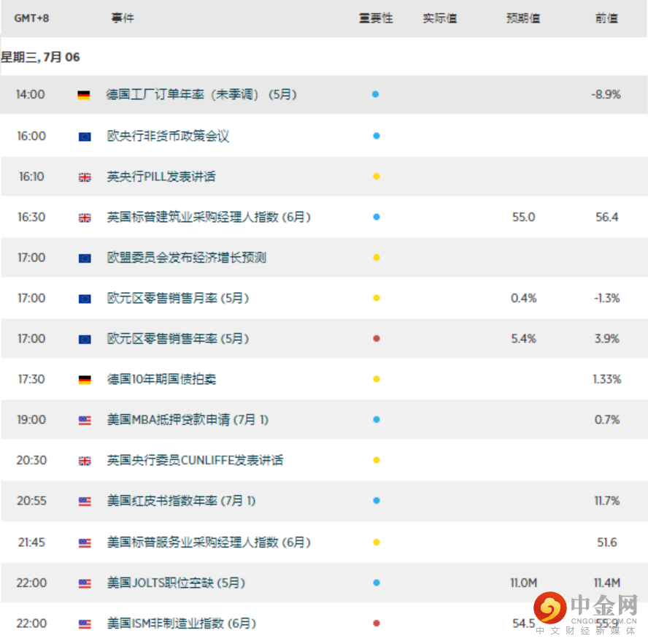Click the 重要性 column header
This screenshot has width=648, height=644.
click(x=376, y=18)
